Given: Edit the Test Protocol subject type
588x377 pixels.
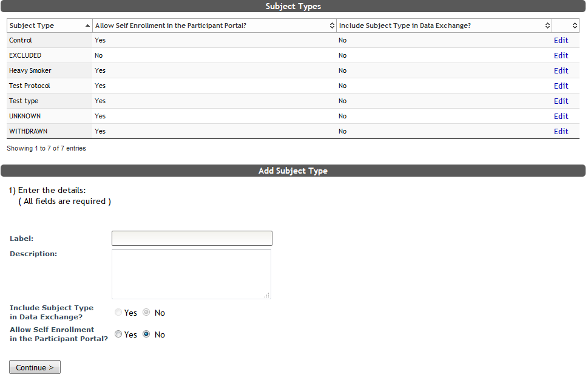Looking at the screenshot, I should pos(560,86).
